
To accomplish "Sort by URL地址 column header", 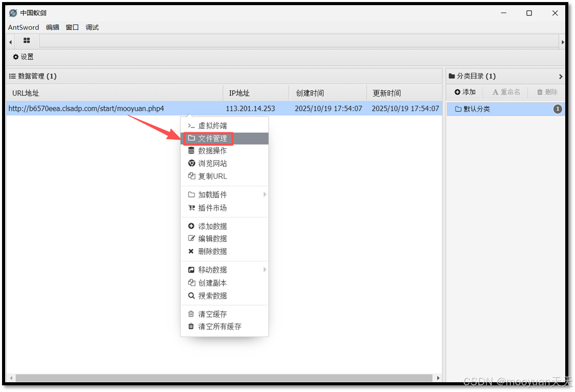I will click(115, 93).
